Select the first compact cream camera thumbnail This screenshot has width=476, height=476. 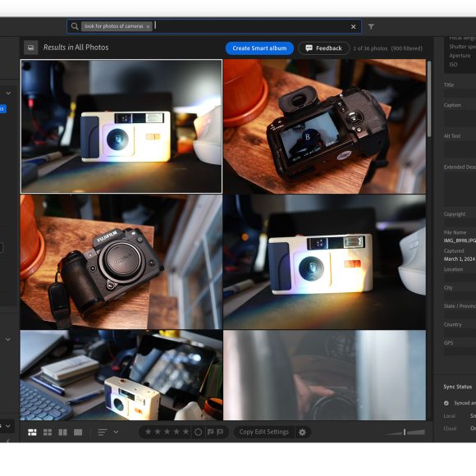(121, 126)
